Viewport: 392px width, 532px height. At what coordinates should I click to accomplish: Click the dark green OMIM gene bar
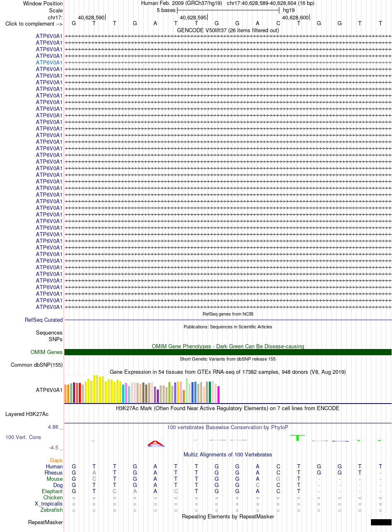click(x=228, y=352)
